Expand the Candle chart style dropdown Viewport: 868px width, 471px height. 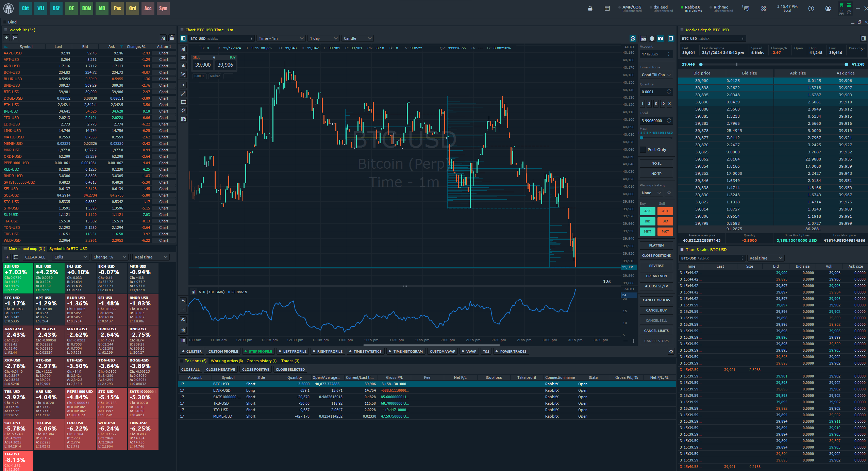pyautogui.click(x=358, y=38)
